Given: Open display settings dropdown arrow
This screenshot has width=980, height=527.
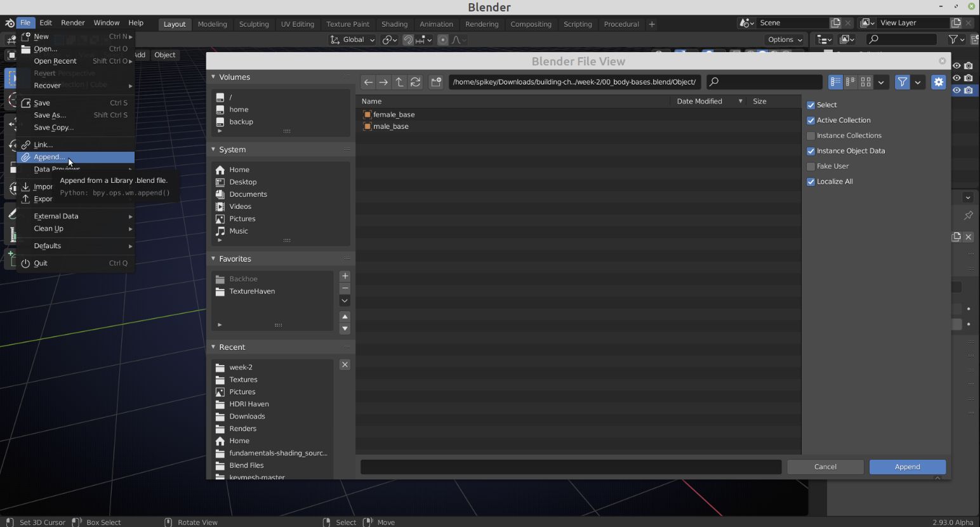Looking at the screenshot, I should point(881,82).
